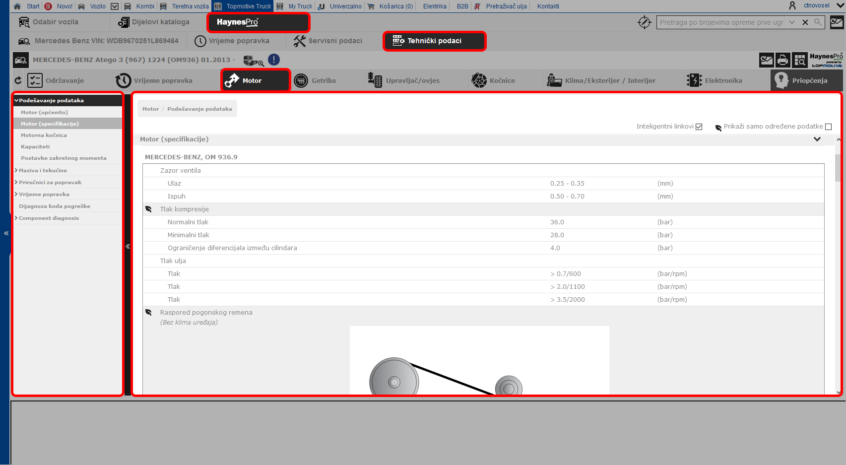Click leaf icon beside Raspored pogonskog remena
This screenshot has height=465, width=846.
click(148, 312)
